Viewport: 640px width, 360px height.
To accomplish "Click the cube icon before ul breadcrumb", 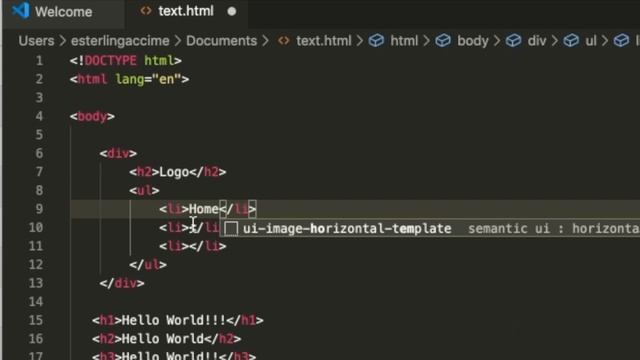I will point(571,41).
